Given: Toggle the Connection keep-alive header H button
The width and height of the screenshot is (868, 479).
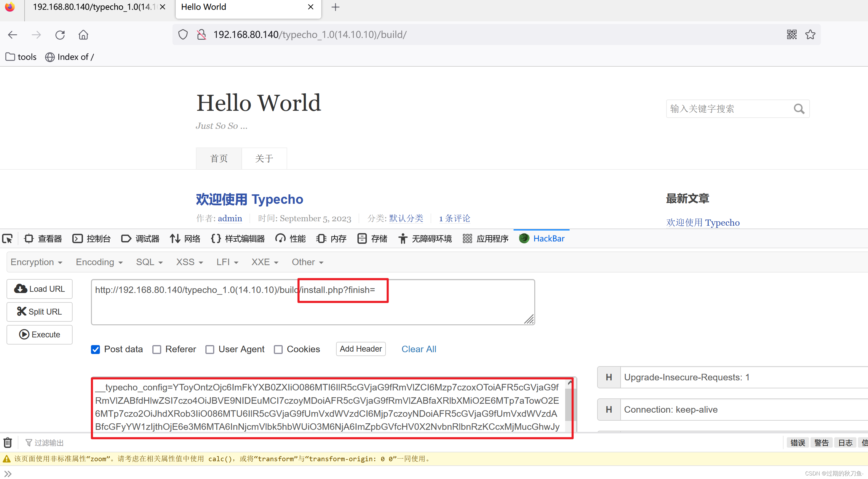Looking at the screenshot, I should (608, 410).
